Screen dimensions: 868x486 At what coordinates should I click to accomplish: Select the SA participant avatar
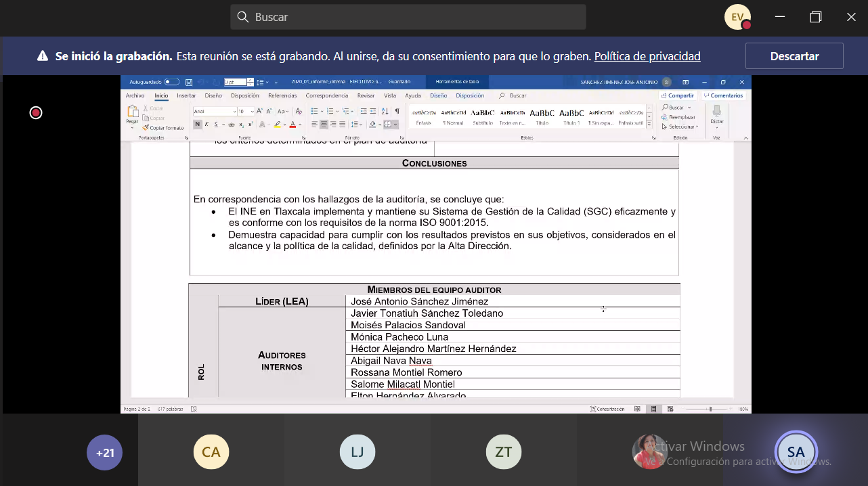(796, 452)
